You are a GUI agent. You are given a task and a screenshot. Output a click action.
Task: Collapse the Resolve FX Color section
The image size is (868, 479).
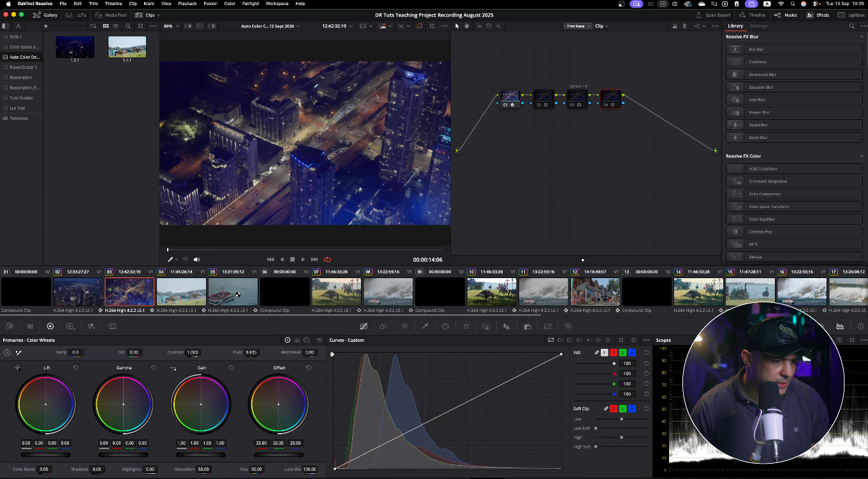(x=862, y=156)
